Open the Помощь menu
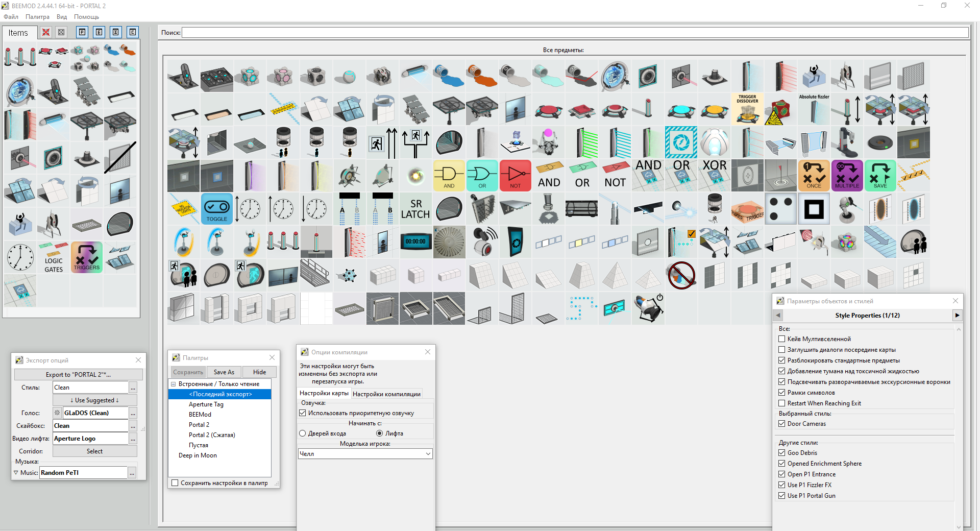Viewport: 980px width, 531px height. (86, 17)
